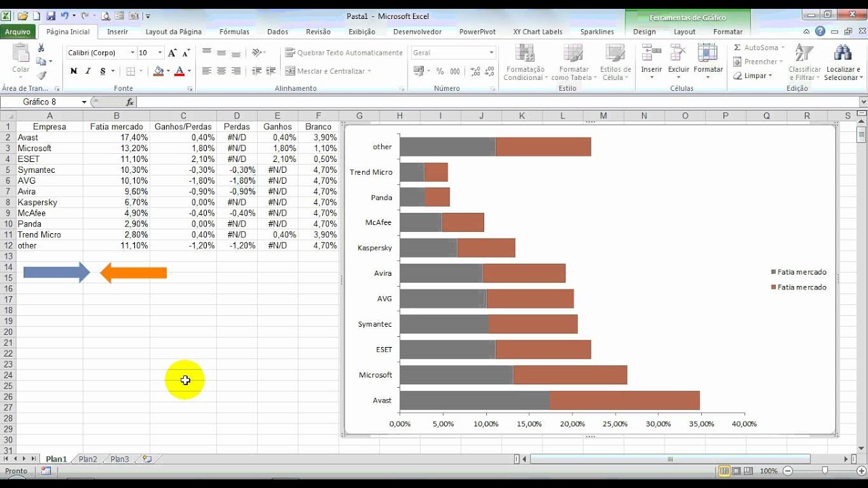
Task: Switch to page layout view in status bar
Action: (736, 471)
